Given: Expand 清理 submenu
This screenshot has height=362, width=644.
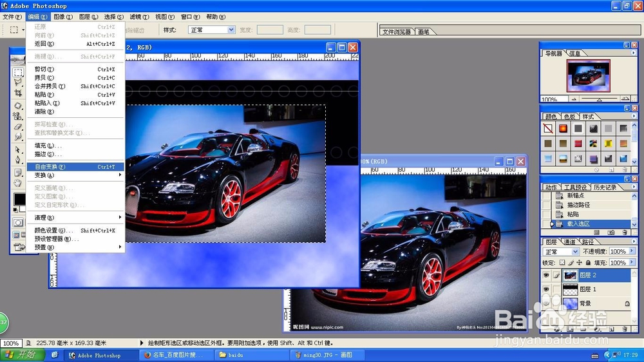Looking at the screenshot, I should click(x=75, y=217).
